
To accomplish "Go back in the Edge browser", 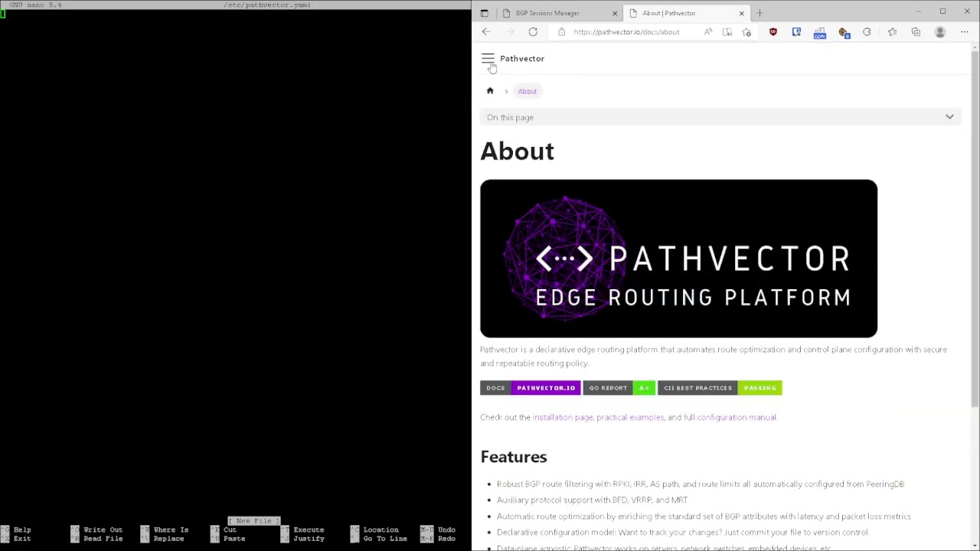I will (486, 32).
